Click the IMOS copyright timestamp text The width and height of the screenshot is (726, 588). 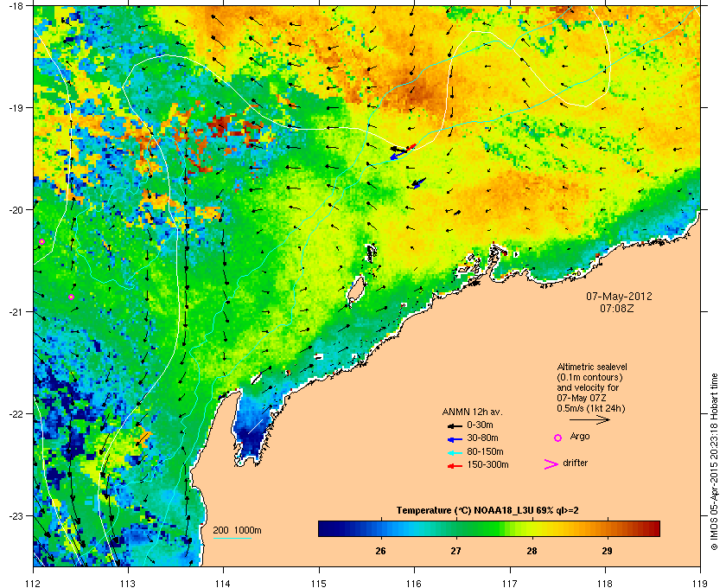point(714,462)
